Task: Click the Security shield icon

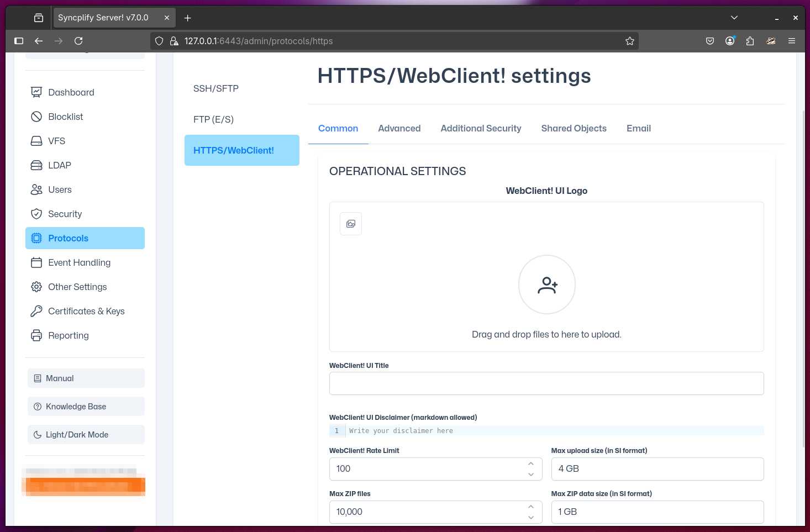Action: pos(36,214)
